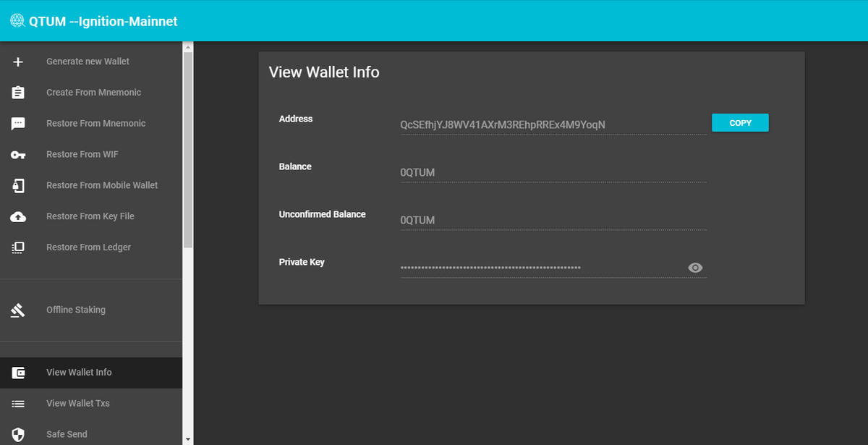The width and height of the screenshot is (868, 445).
Task: Select Restore From Key File entry
Action: coord(91,216)
